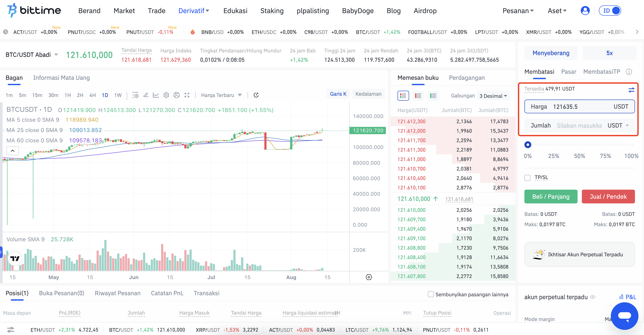Open the Airdrop nav link

click(425, 11)
